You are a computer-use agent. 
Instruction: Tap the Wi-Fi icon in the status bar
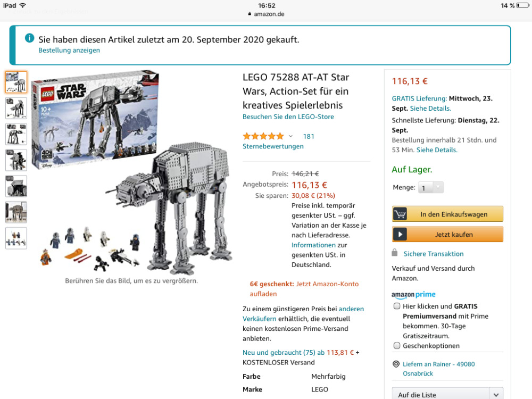pos(23,5)
